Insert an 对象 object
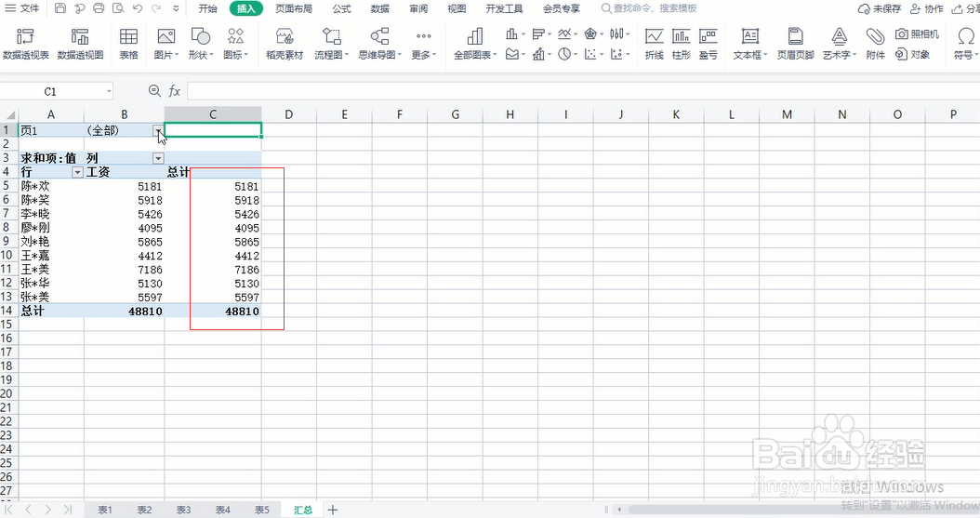The width and height of the screenshot is (980, 518). click(912, 54)
